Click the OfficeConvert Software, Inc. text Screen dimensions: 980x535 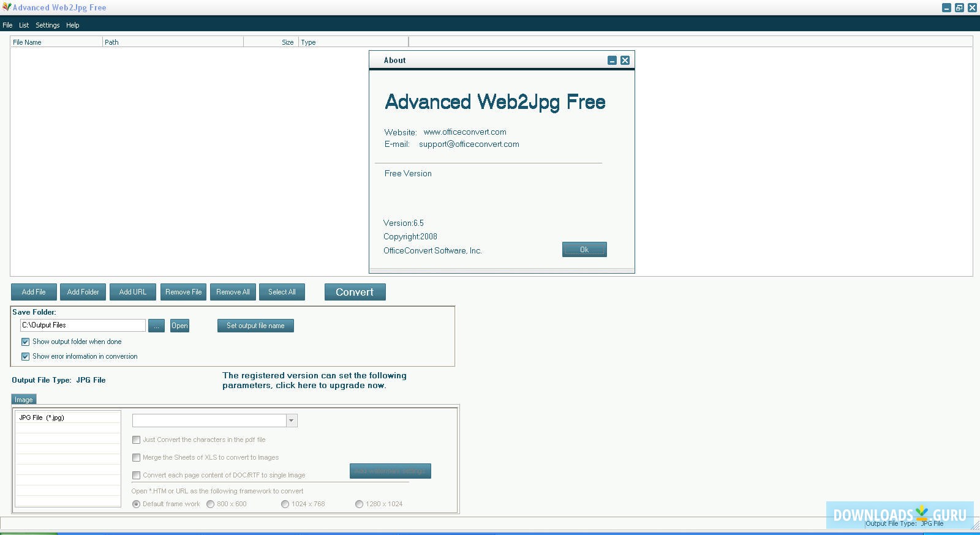pos(432,250)
